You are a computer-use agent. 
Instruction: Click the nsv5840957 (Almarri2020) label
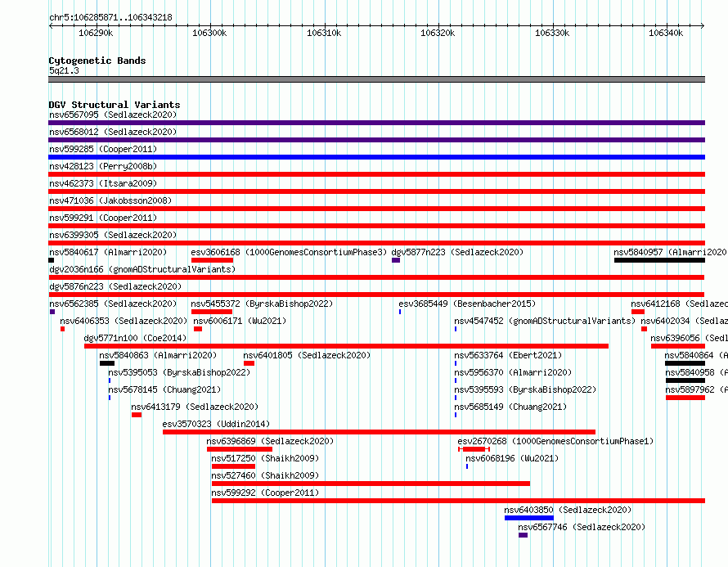[670, 252]
